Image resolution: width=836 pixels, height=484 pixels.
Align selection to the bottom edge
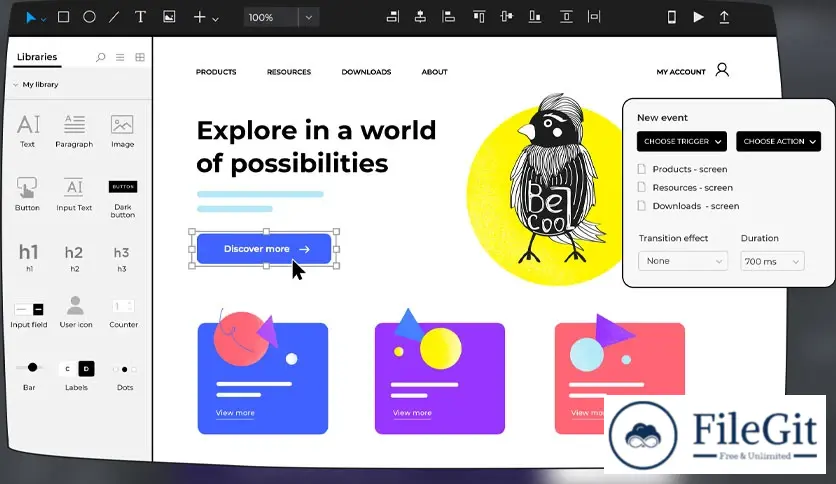[x=534, y=17]
